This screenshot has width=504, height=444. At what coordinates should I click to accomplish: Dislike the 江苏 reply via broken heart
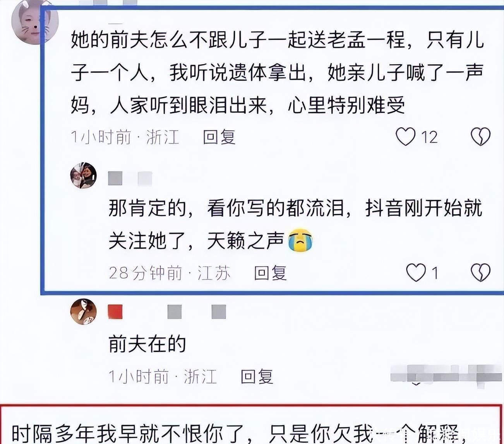480,273
